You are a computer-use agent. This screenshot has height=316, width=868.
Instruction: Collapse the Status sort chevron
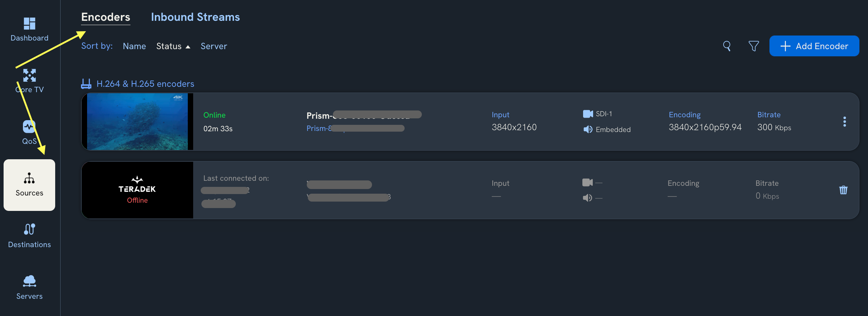188,46
